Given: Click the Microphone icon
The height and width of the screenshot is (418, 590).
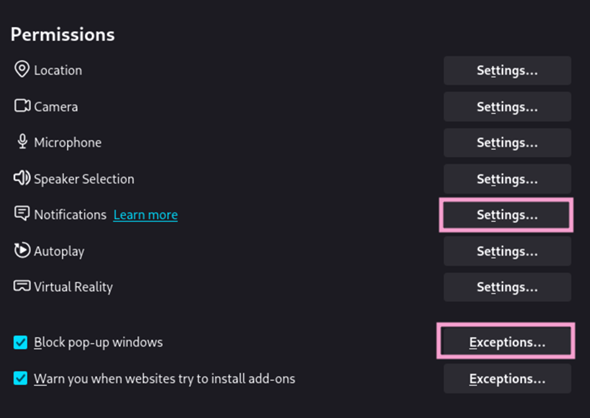Looking at the screenshot, I should [23, 142].
